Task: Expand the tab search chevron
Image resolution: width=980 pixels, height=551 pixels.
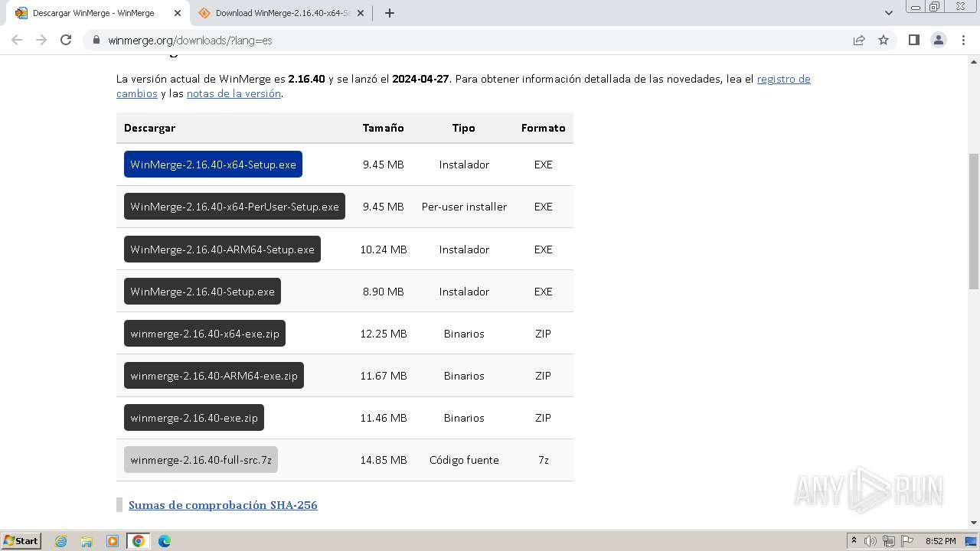Action: click(x=888, y=13)
